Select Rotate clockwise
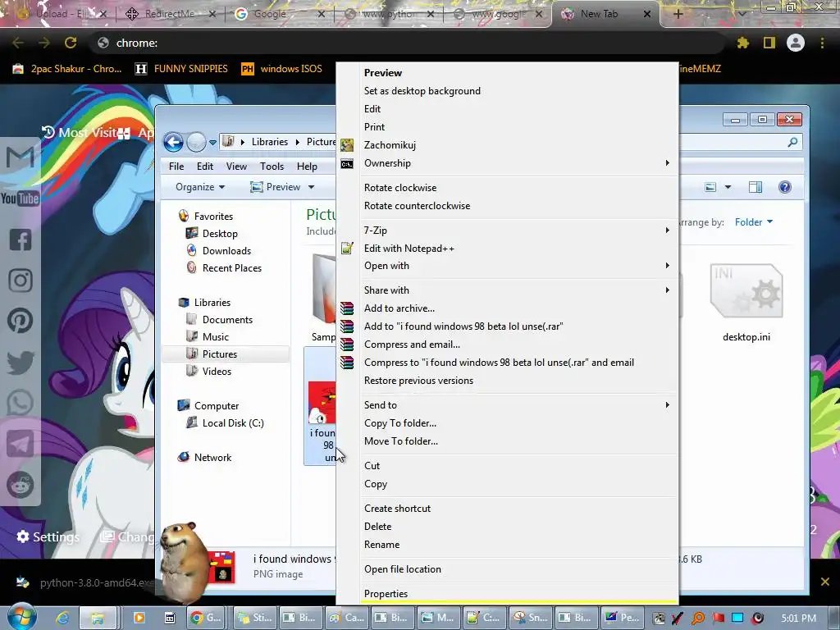The image size is (840, 630). [x=400, y=188]
